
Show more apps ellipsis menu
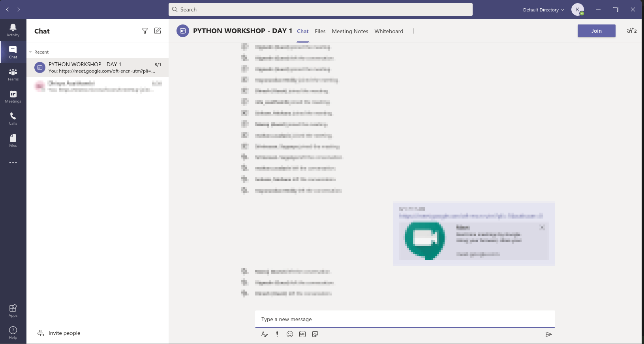(x=13, y=163)
